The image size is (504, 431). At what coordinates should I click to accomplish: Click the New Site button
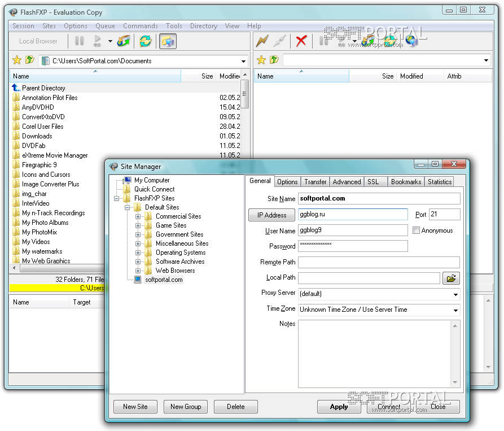pyautogui.click(x=135, y=407)
